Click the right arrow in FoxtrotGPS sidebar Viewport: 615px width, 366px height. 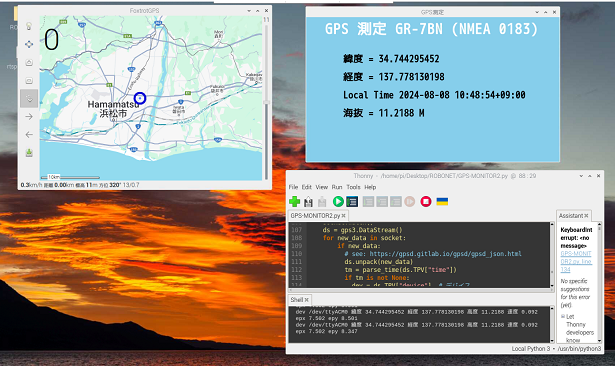click(29, 117)
